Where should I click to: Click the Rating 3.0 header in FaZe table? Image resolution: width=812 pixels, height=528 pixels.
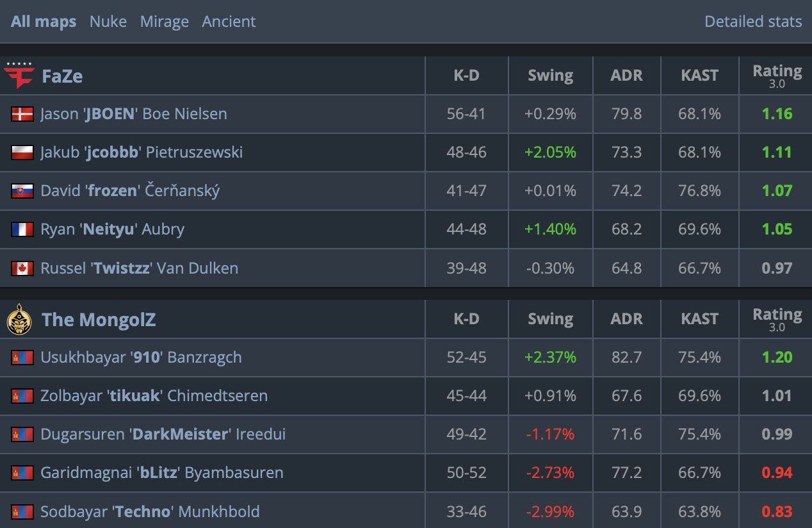[777, 76]
